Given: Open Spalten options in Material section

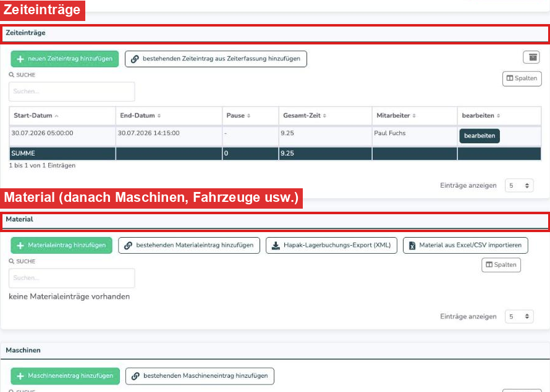Looking at the screenshot, I should click(x=501, y=265).
